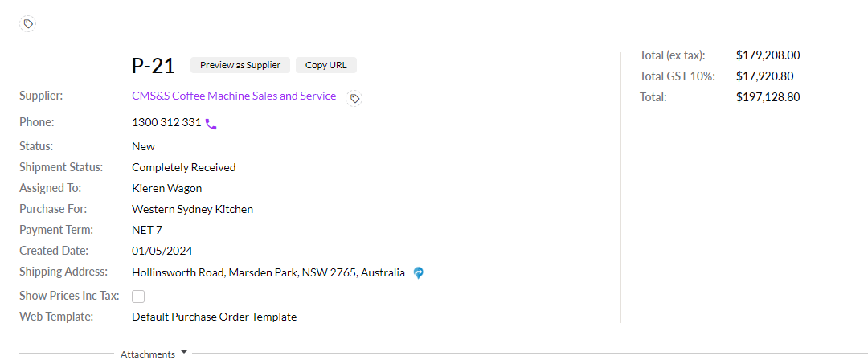
Task: Click the phone number 1300 312 331
Action: [166, 123]
